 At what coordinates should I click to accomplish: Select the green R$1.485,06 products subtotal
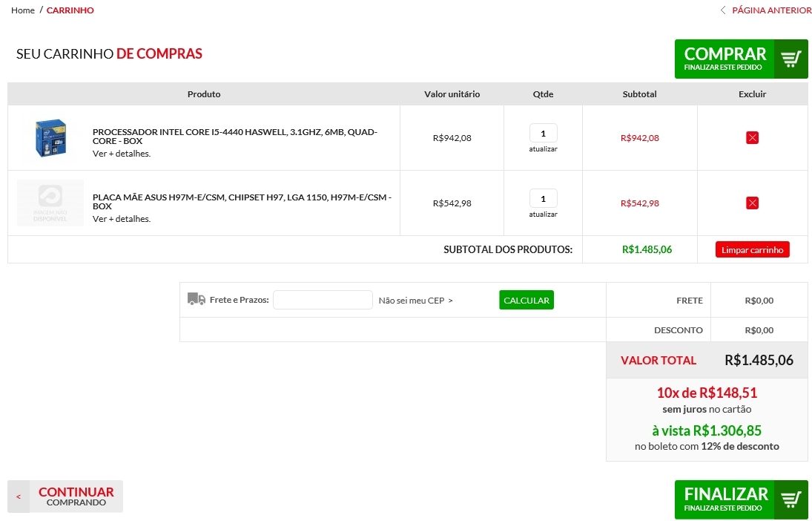[x=647, y=249]
